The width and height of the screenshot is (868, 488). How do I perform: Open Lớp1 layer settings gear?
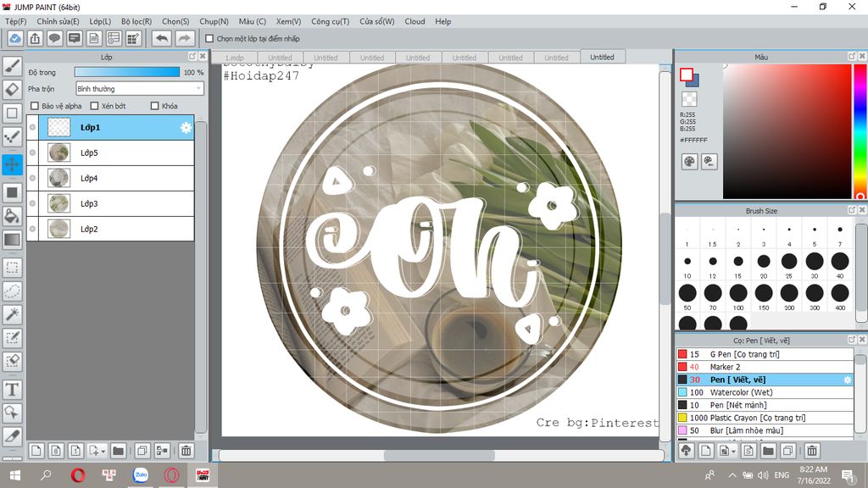pyautogui.click(x=186, y=128)
